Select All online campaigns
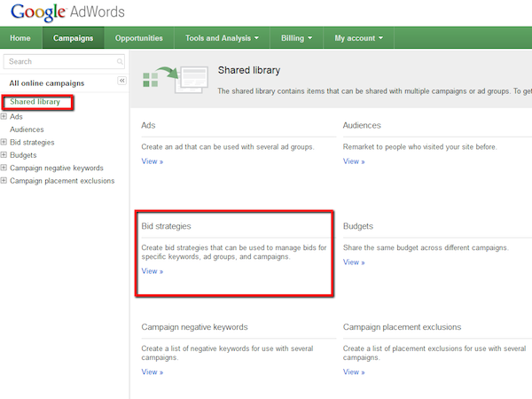 tap(47, 83)
